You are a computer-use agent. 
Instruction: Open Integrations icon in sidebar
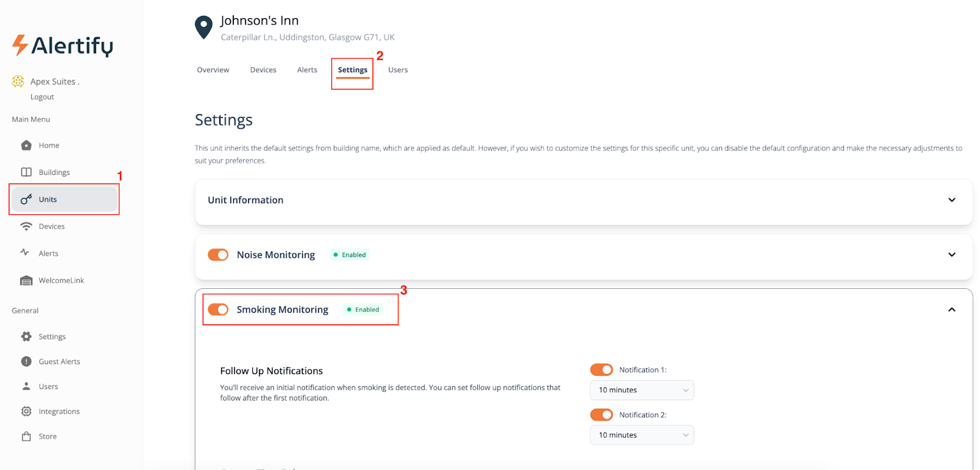pos(26,411)
